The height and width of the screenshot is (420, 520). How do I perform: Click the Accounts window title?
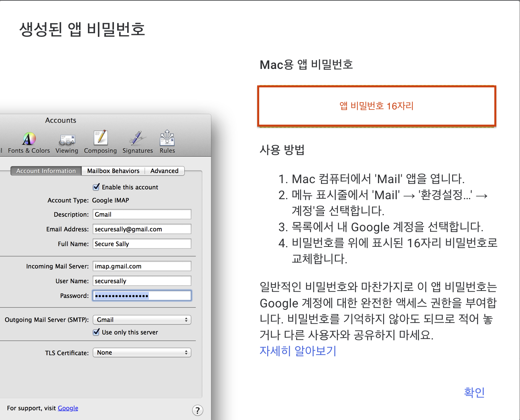pyautogui.click(x=61, y=120)
